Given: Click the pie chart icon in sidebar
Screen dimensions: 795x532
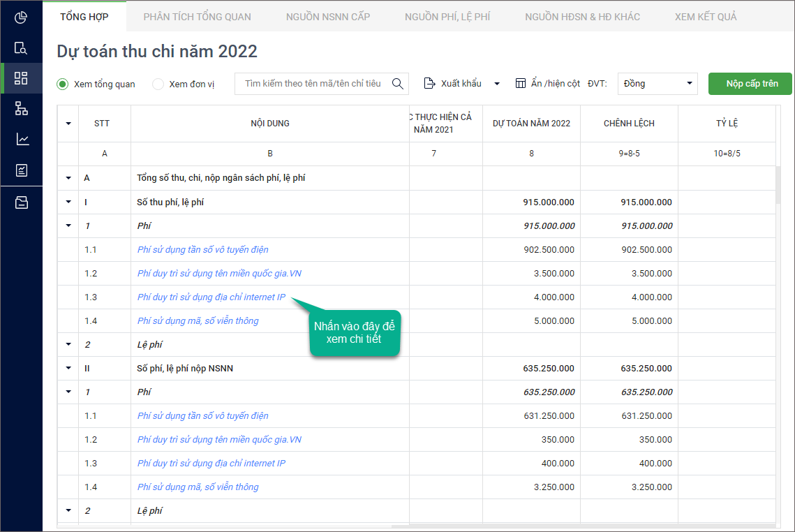Looking at the screenshot, I should coord(21,17).
